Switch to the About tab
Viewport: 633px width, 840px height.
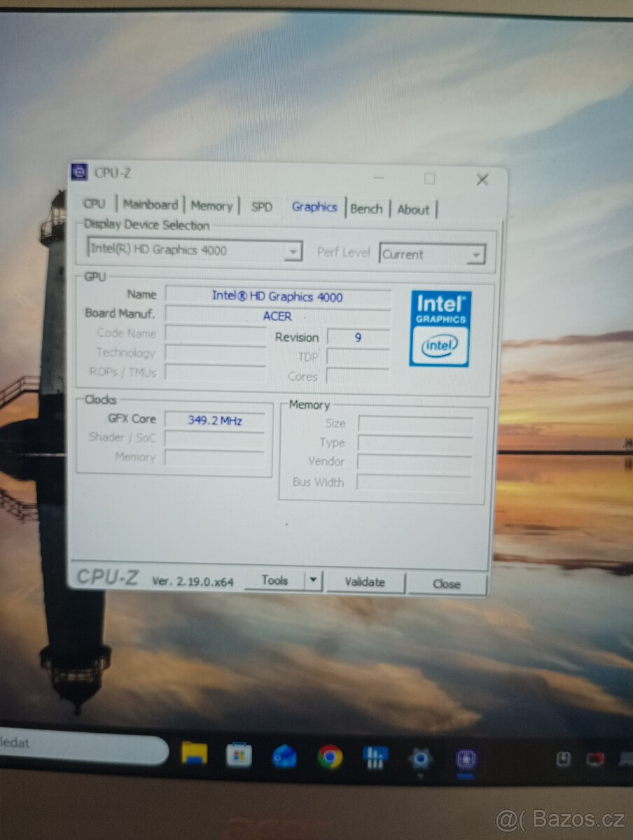[x=413, y=209]
